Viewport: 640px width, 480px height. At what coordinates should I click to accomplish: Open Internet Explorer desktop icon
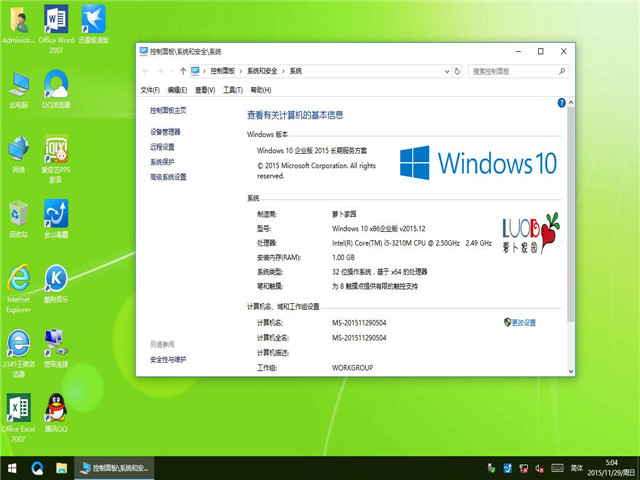[x=18, y=289]
